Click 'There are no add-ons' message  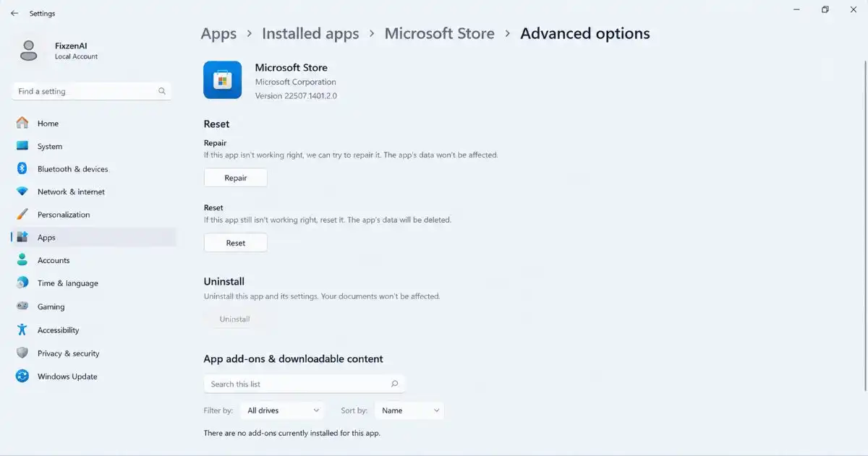(x=292, y=433)
